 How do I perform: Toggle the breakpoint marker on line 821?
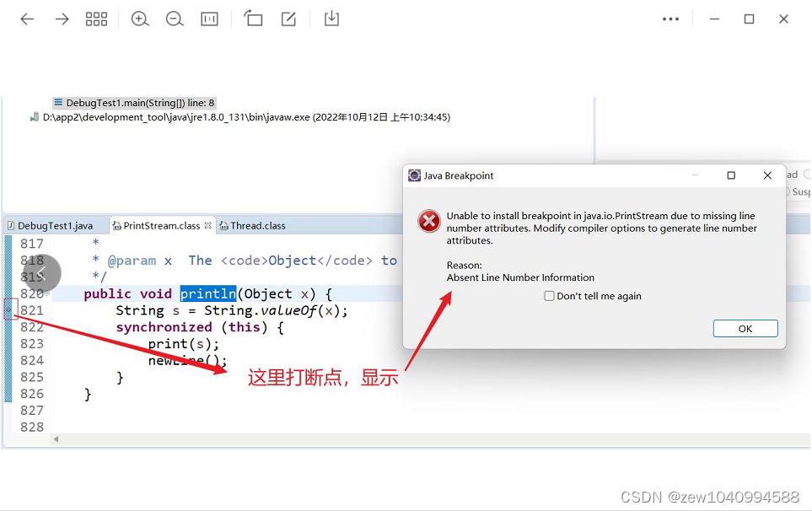point(7,309)
